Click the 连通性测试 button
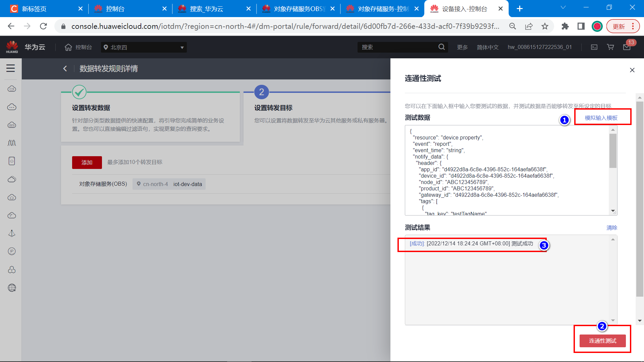Image resolution: width=644 pixels, height=362 pixels. click(602, 341)
